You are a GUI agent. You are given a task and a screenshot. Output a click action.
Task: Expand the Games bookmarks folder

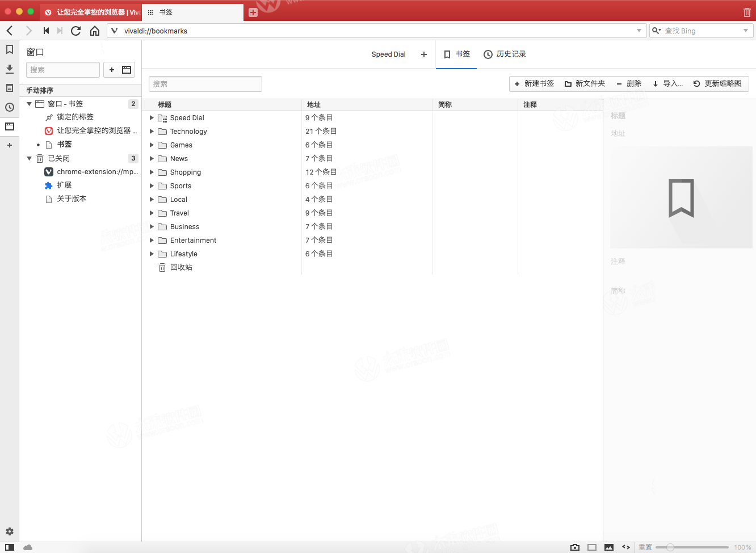tap(151, 145)
